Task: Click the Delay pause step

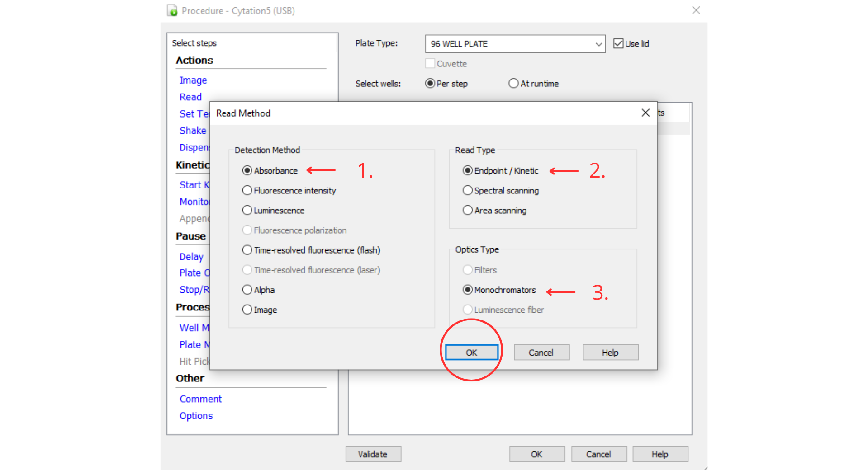Action: (191, 257)
